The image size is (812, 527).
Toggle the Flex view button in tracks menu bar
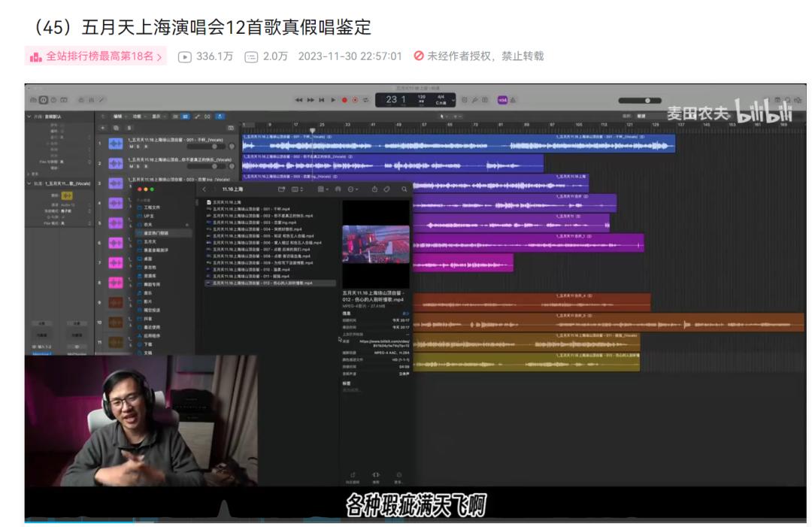(x=208, y=117)
